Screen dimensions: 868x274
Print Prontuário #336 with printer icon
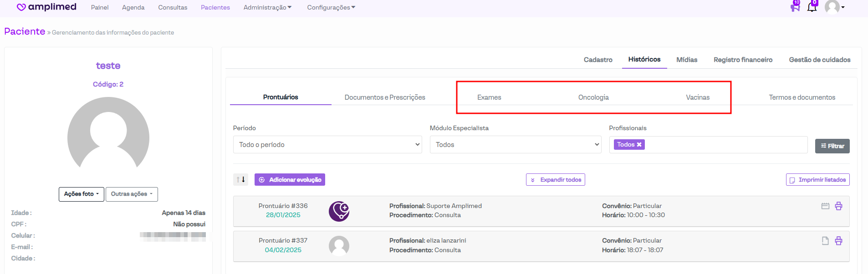coord(838,206)
